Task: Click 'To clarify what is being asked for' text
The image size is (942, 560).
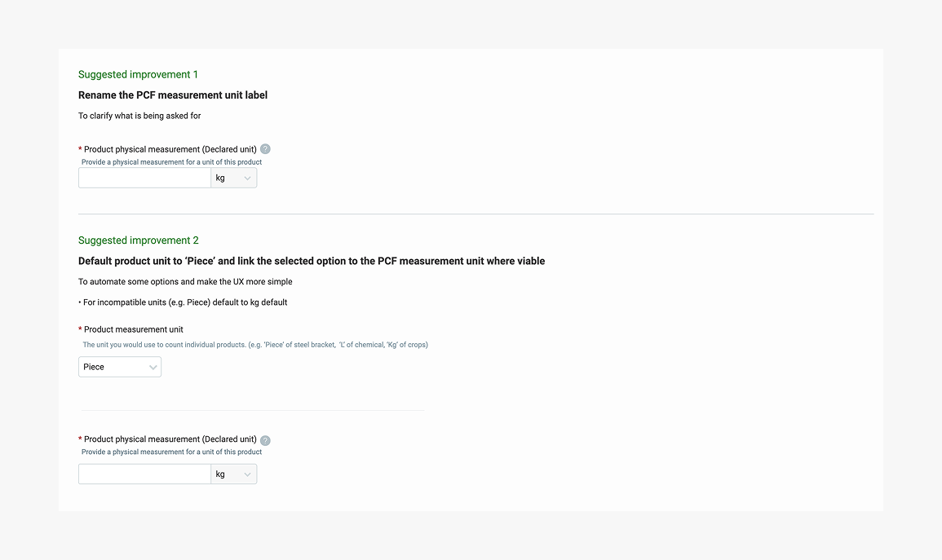Action: [139, 116]
